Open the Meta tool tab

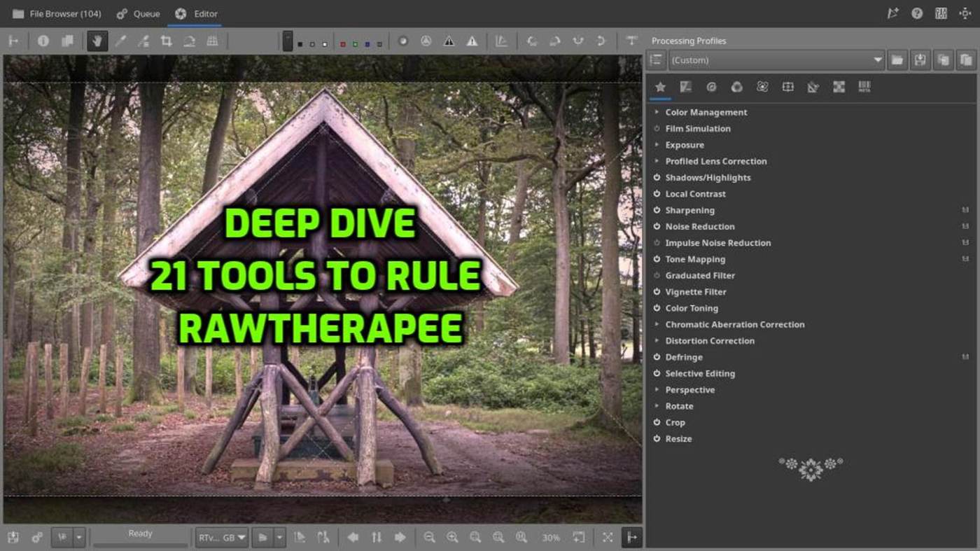tap(864, 87)
